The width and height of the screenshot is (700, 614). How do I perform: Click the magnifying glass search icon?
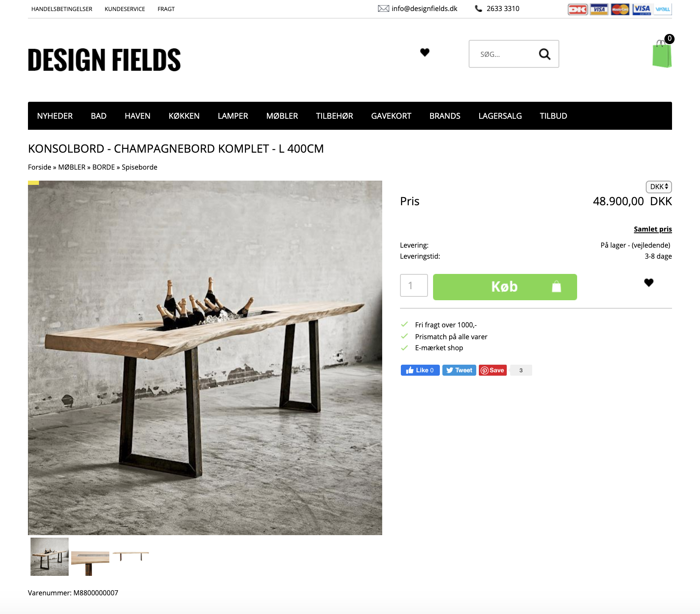click(x=544, y=54)
